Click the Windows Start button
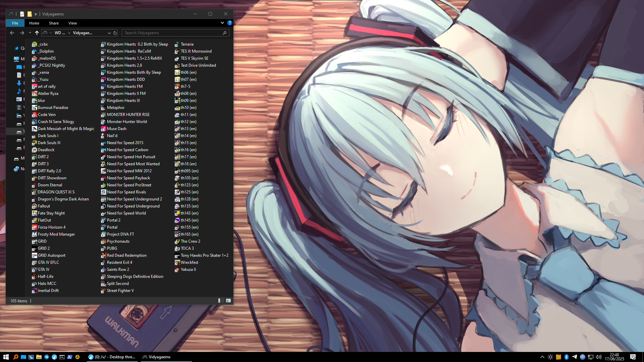Screen dimensions: 644x362 pos(6,357)
